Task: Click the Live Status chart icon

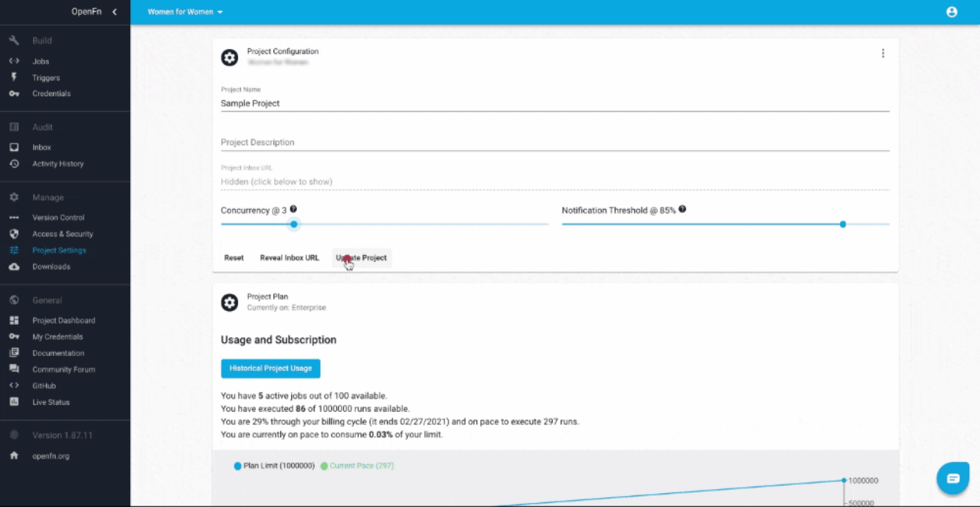Action: (x=14, y=402)
